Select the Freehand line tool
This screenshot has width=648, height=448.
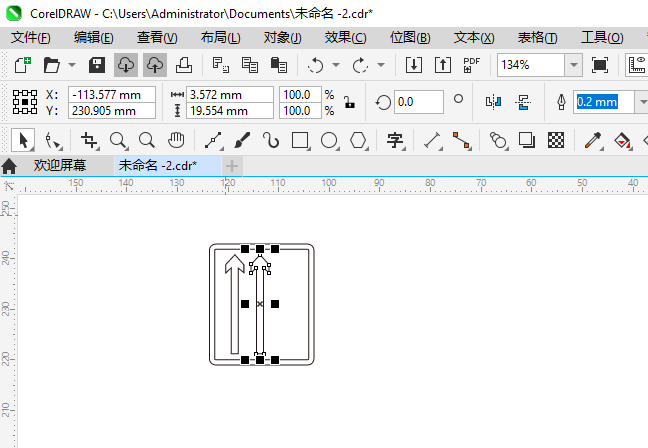[213, 141]
